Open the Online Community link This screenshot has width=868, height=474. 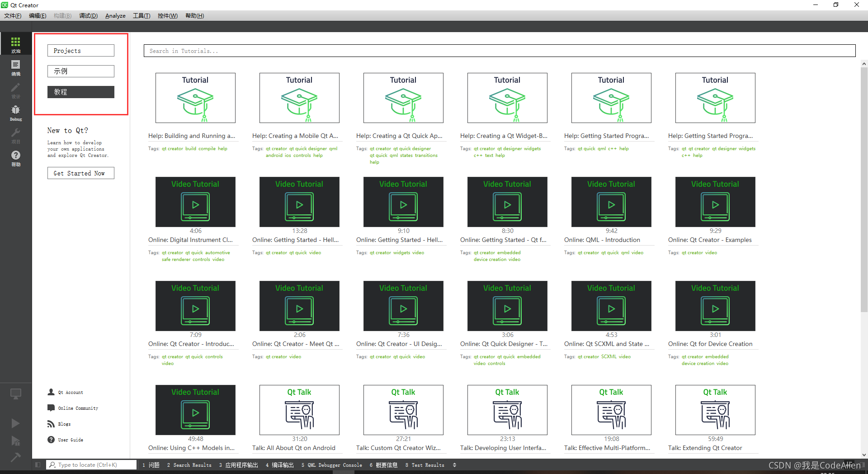78,408
